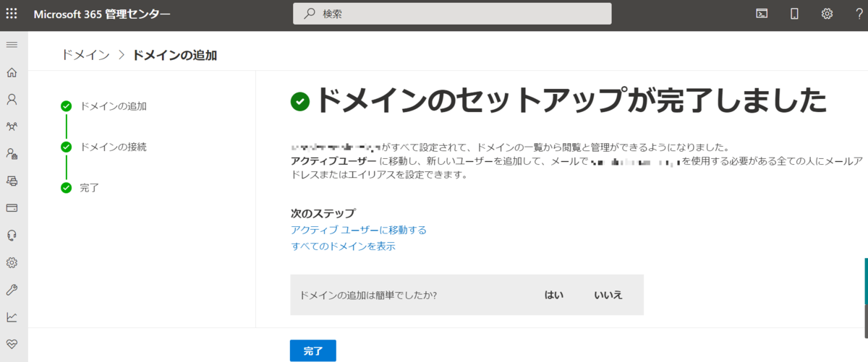Image resolution: width=868 pixels, height=362 pixels.
Task: Go to Home in the sidebar
Action: 12,72
